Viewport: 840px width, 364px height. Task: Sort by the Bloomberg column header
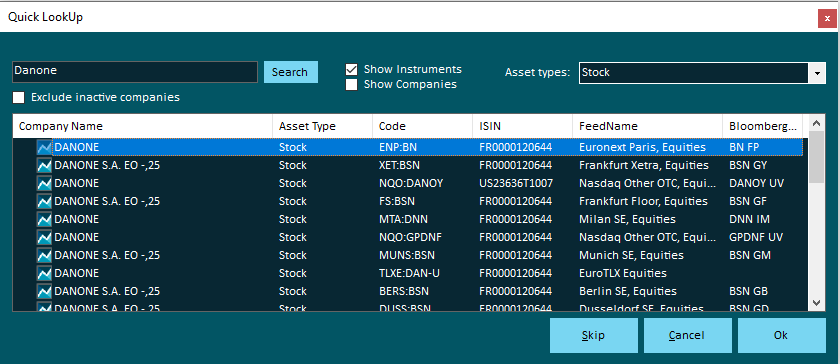[762, 126]
